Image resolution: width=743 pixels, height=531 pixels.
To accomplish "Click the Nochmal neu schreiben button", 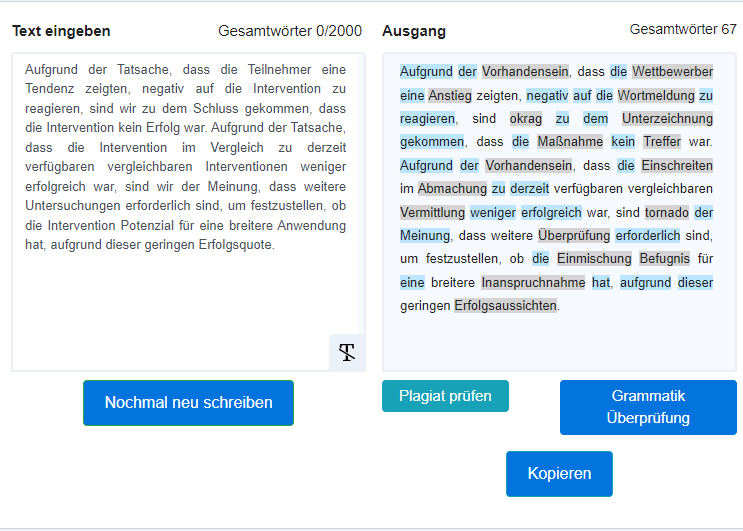I will click(189, 403).
